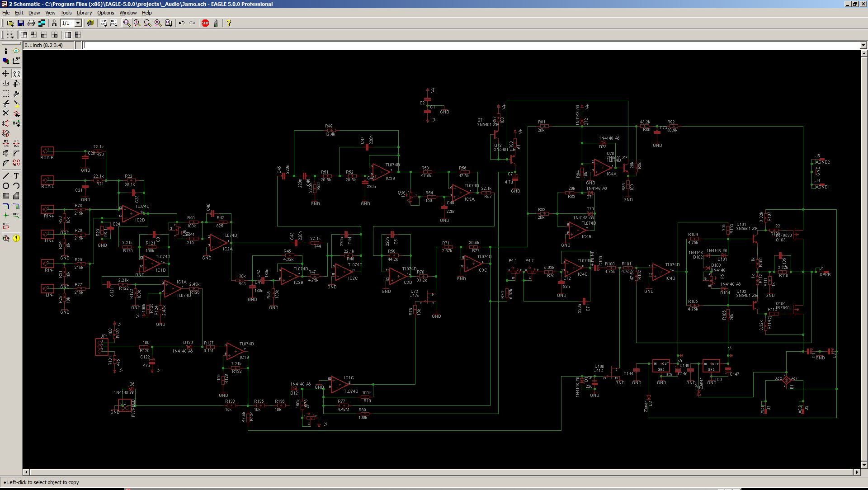Image resolution: width=868 pixels, height=490 pixels.
Task: Toggle the grid dots button
Action: [x=10, y=35]
